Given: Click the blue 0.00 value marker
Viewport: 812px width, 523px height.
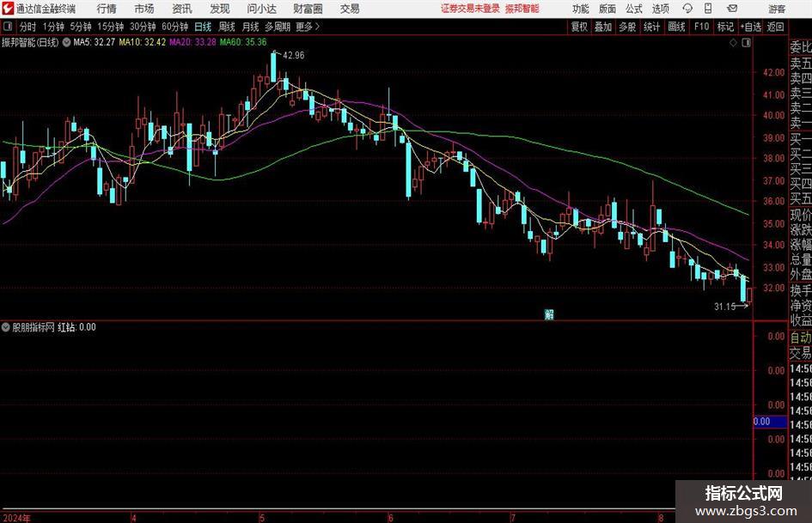Looking at the screenshot, I should [770, 422].
